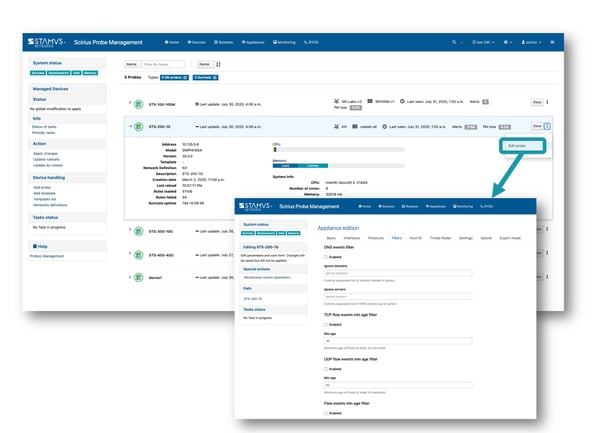Image resolution: width=600 pixels, height=433 pixels.
Task: Click Rediscover system parameters in edit window
Action: click(x=267, y=277)
